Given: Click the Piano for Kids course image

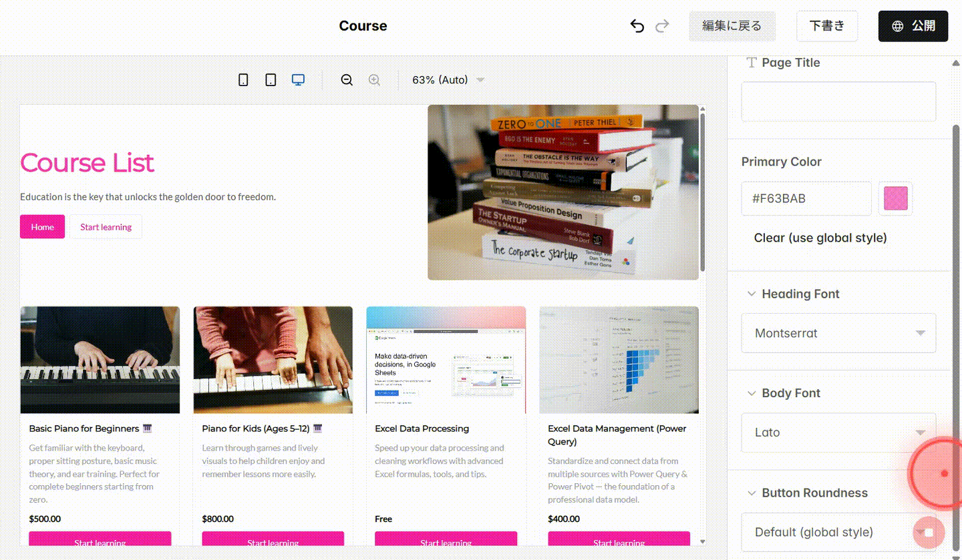Looking at the screenshot, I should (273, 360).
